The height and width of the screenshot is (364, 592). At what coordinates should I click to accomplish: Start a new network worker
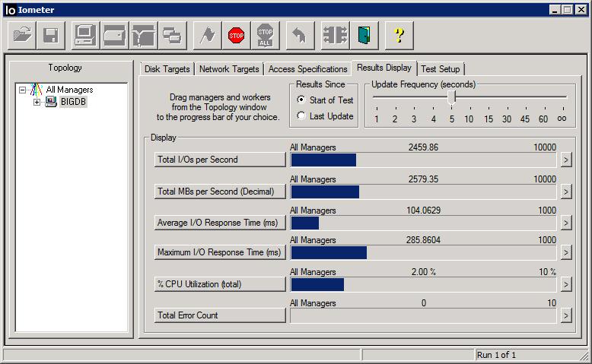[x=144, y=36]
